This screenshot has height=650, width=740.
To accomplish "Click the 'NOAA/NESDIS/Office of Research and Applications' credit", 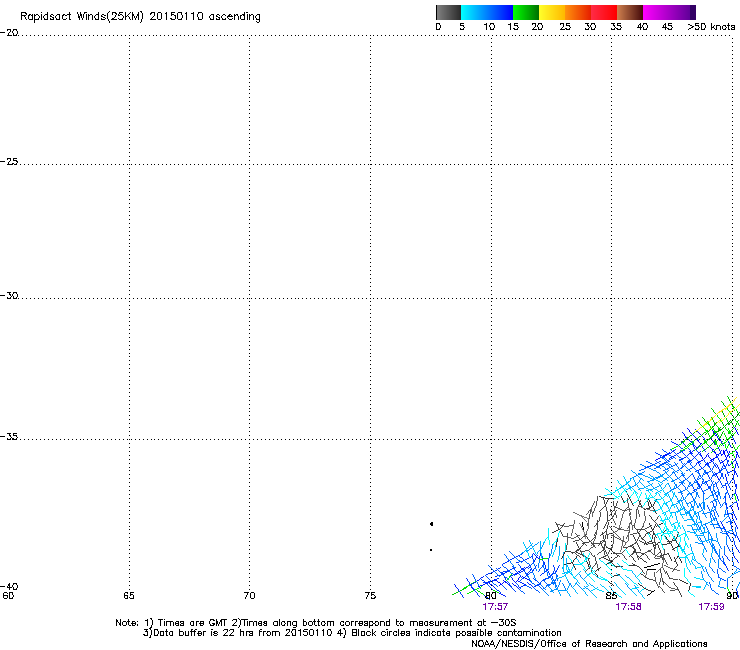I will pos(589,644).
